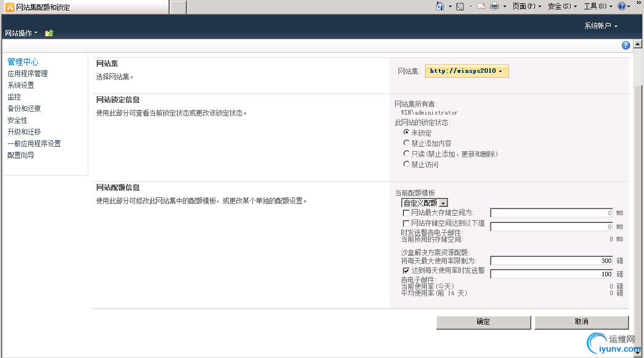Click the 确定 button

click(x=483, y=322)
